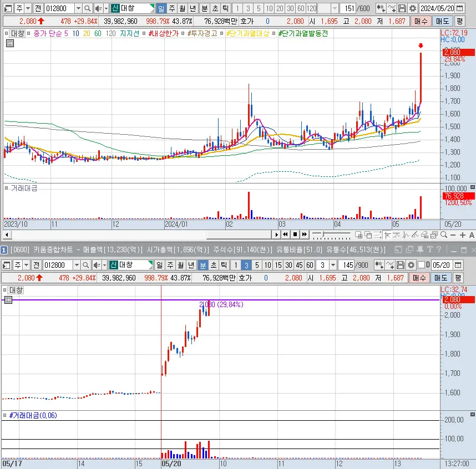Click 전 button in upper toolbar

coord(38,8)
